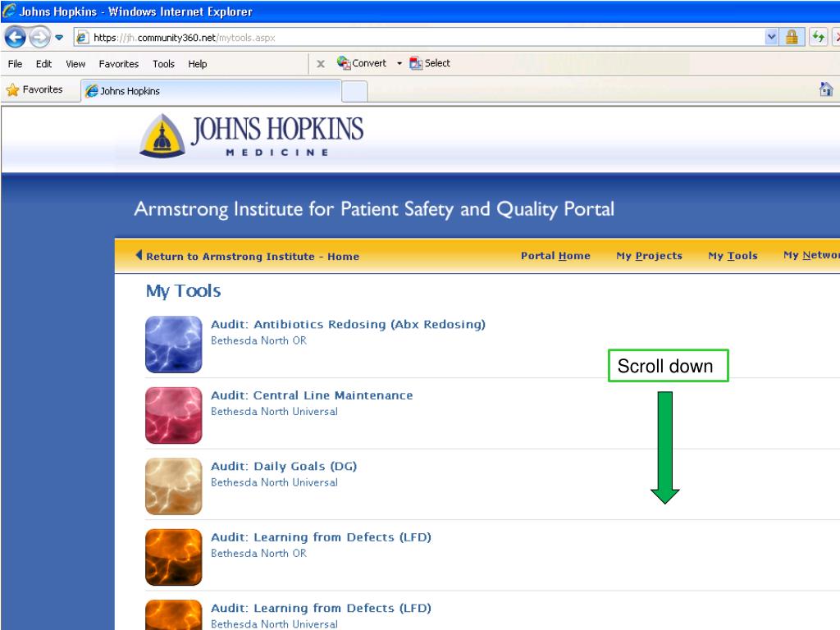Open the View menu
This screenshot has height=630, width=840.
click(x=75, y=64)
